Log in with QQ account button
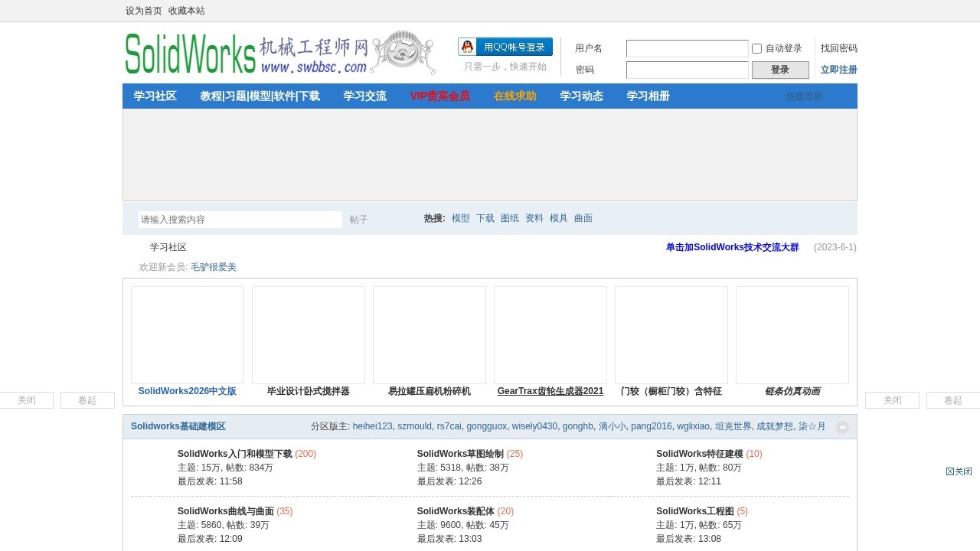Viewport: 980px width, 551px height. click(505, 47)
